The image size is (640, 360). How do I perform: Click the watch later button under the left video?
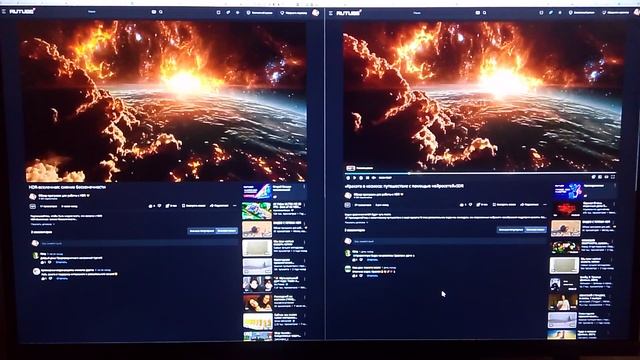193,206
